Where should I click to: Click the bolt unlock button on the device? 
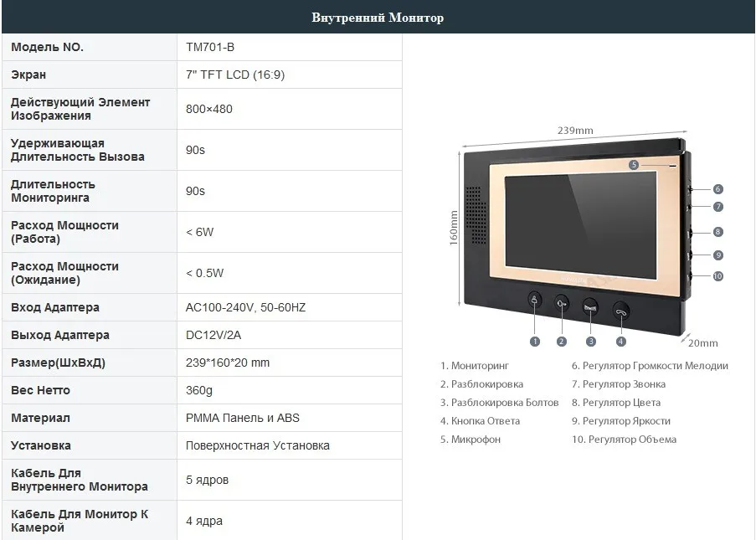click(x=590, y=307)
